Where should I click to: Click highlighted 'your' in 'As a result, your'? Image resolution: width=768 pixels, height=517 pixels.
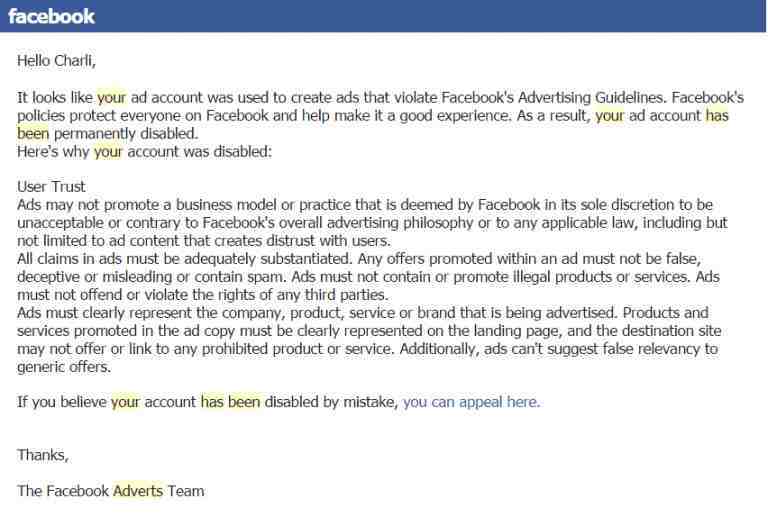[610, 116]
